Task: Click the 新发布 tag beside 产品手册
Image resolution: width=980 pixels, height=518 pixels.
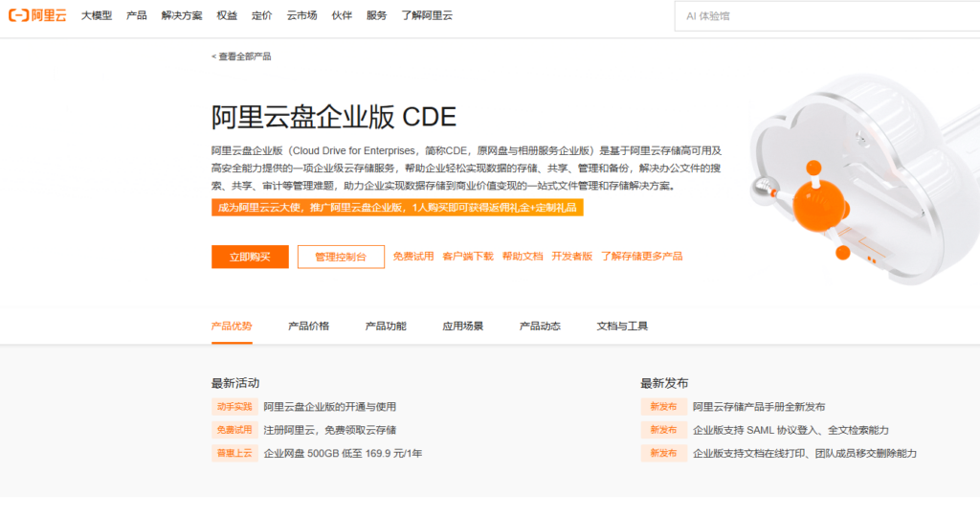Action: pyautogui.click(x=664, y=407)
